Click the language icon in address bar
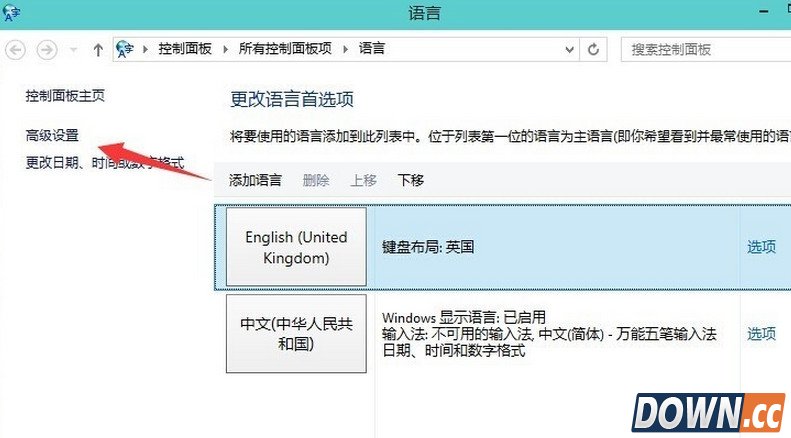The width and height of the screenshot is (791, 438). coord(125,49)
